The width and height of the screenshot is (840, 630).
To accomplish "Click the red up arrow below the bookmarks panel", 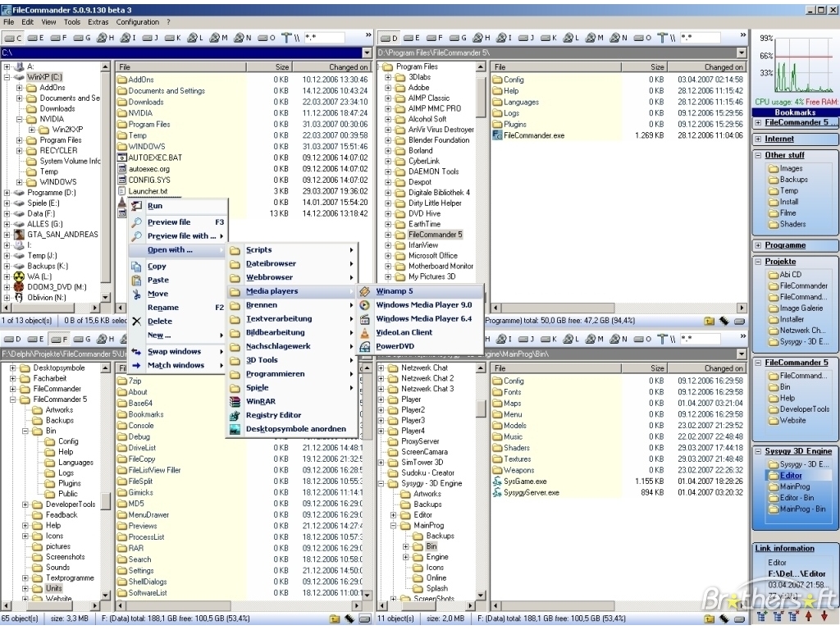I will (809, 618).
